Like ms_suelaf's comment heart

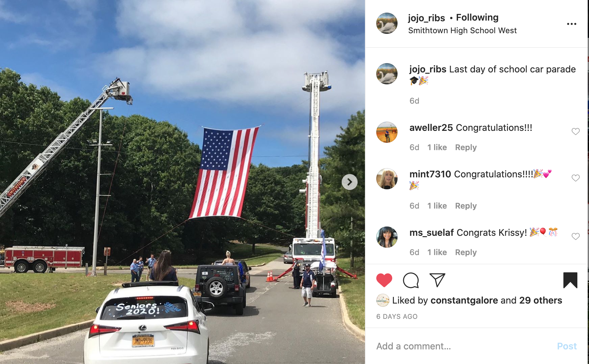pyautogui.click(x=576, y=236)
